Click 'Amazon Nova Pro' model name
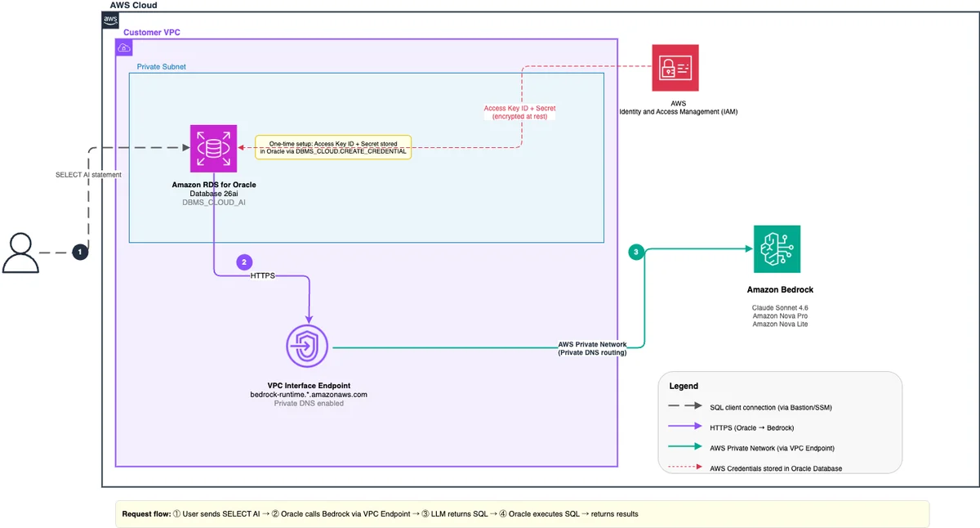 780,315
